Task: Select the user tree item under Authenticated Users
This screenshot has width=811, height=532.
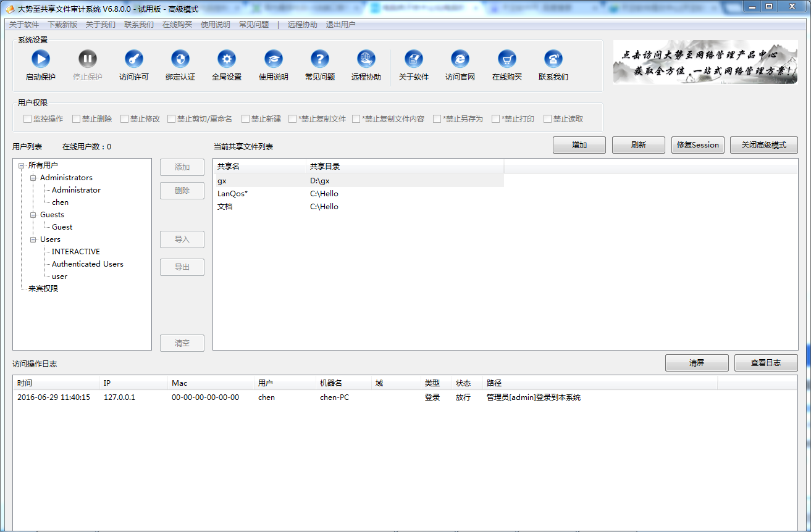Action: click(59, 276)
